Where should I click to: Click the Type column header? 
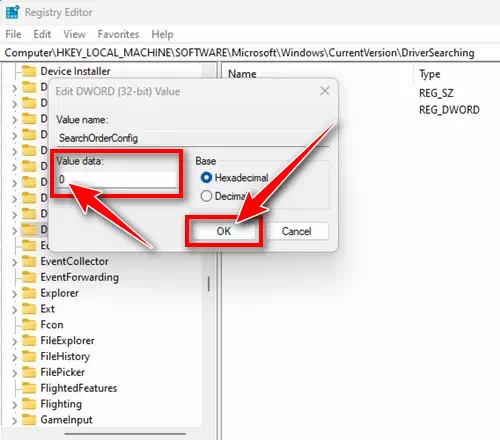(x=430, y=74)
